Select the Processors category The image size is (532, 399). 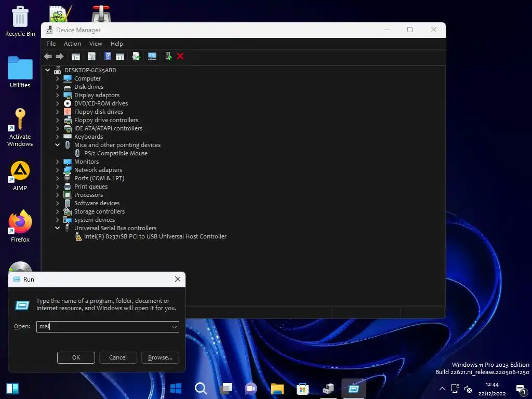88,195
